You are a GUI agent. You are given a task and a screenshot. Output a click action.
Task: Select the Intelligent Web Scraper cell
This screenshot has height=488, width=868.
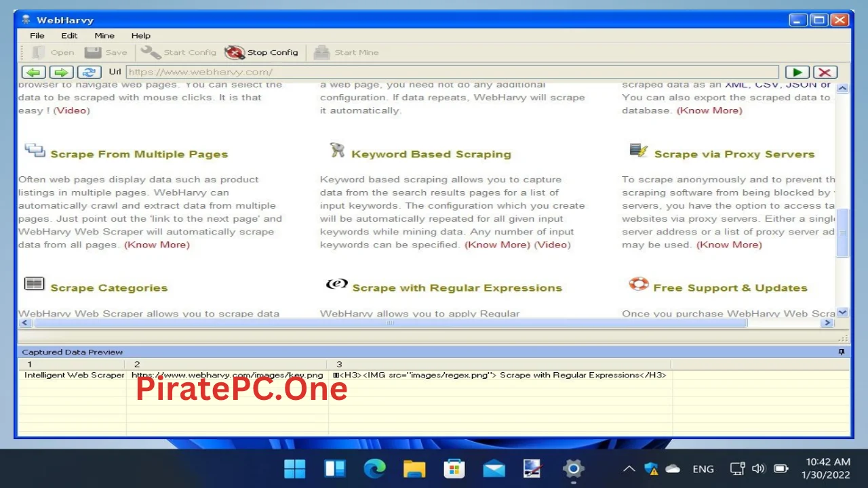pos(75,375)
